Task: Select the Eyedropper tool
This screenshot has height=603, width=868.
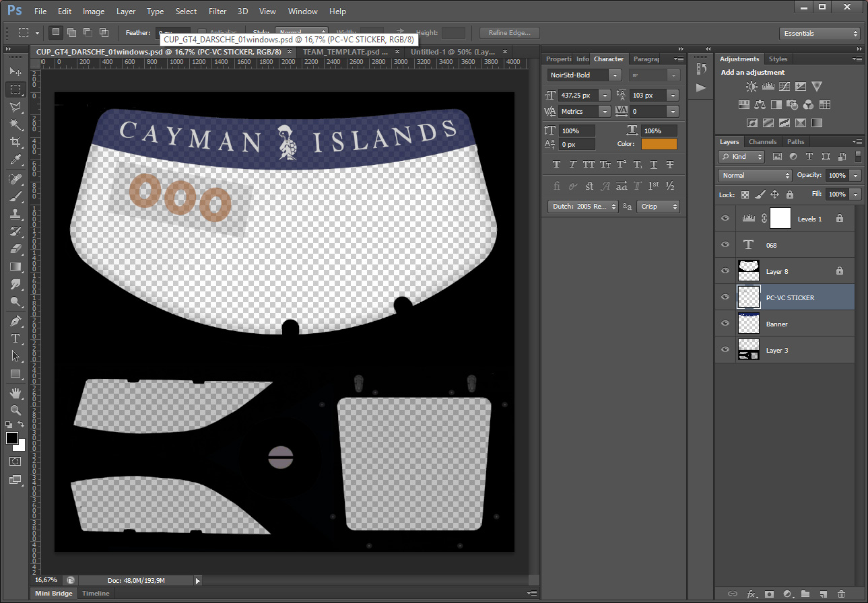Action: [15, 159]
